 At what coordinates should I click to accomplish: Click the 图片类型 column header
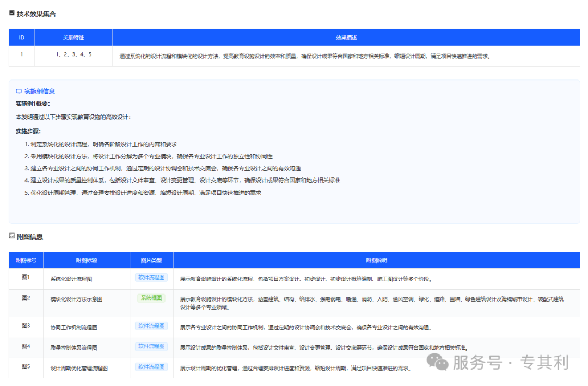(151, 260)
